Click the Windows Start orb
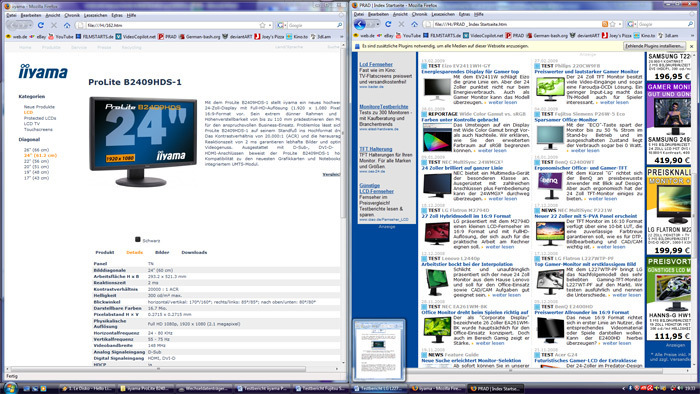The width and height of the screenshot is (700, 394). point(10,388)
